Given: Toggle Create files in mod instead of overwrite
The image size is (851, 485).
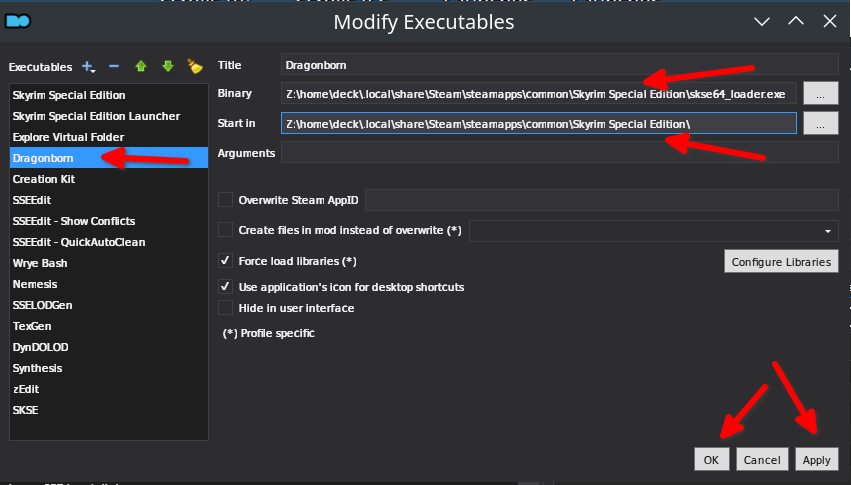Looking at the screenshot, I should pos(225,230).
